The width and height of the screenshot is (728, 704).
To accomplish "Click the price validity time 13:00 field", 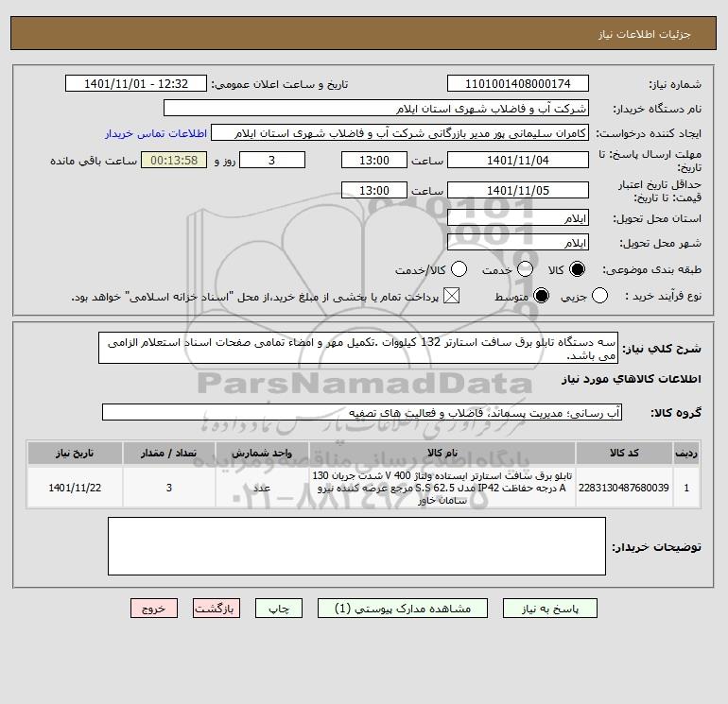I will (374, 190).
